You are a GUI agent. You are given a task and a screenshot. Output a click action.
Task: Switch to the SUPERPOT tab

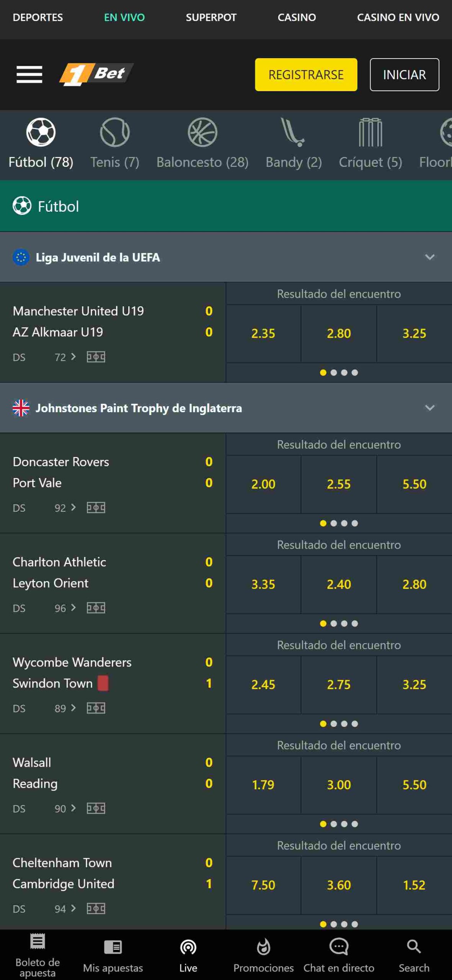[x=211, y=17]
